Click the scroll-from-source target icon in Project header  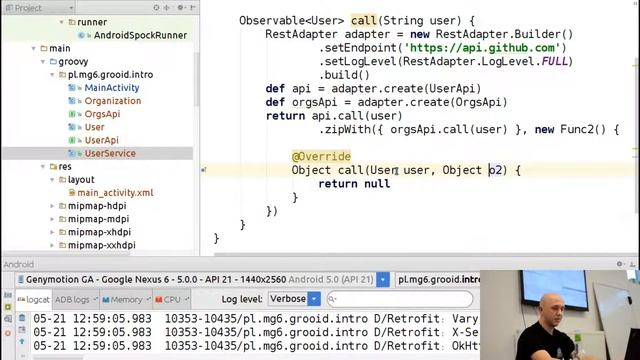(x=156, y=7)
